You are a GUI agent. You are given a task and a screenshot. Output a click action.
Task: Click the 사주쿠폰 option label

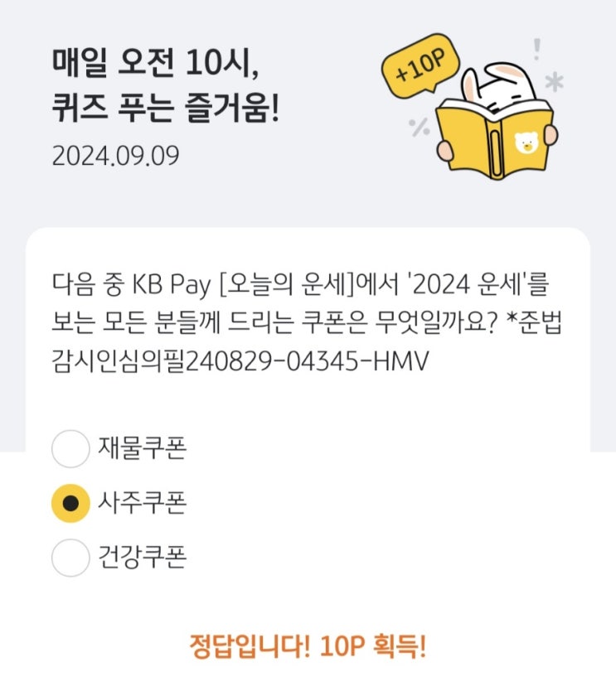click(x=142, y=503)
